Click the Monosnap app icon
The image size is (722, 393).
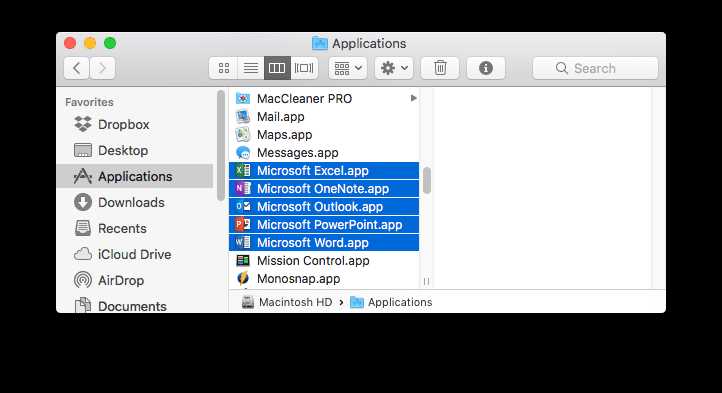click(x=243, y=278)
